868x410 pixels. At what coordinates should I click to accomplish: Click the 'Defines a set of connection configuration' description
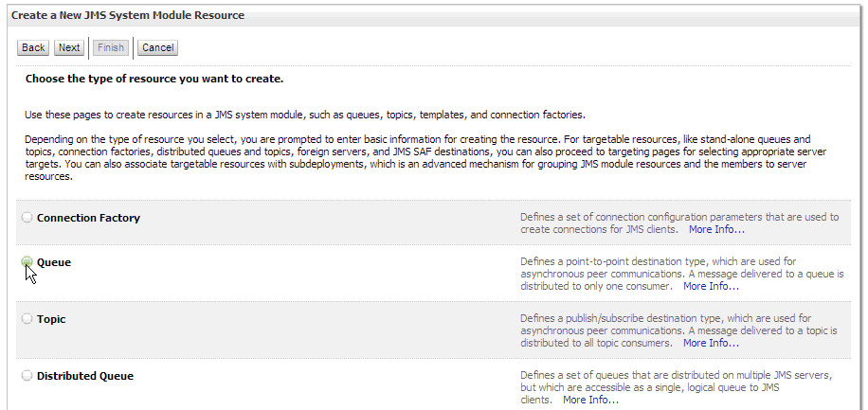tap(679, 223)
